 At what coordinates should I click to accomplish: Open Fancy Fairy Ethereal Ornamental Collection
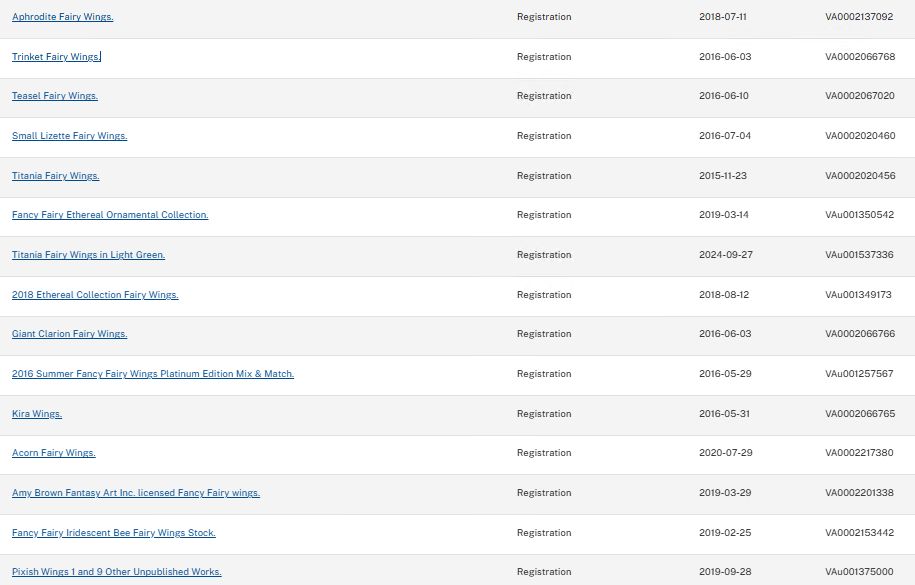click(110, 215)
